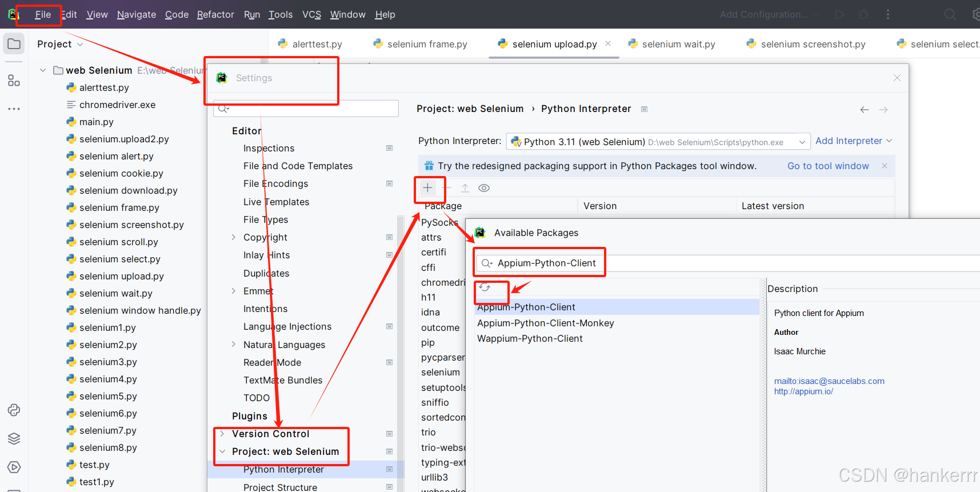The image size is (980, 492).
Task: Select Project Structure settings item
Action: (280, 487)
